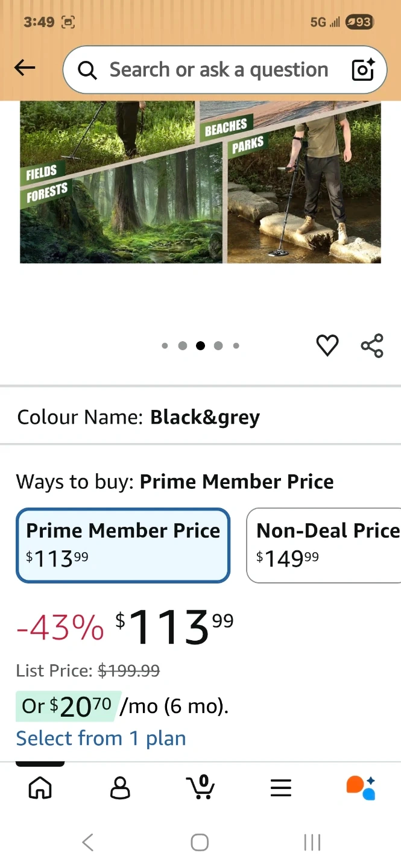Tap the search magnifier icon
This screenshot has height=868, width=401.
pos(87,71)
